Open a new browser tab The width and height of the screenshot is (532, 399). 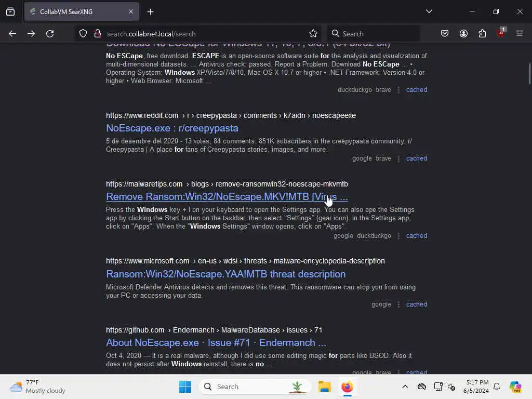(x=150, y=12)
